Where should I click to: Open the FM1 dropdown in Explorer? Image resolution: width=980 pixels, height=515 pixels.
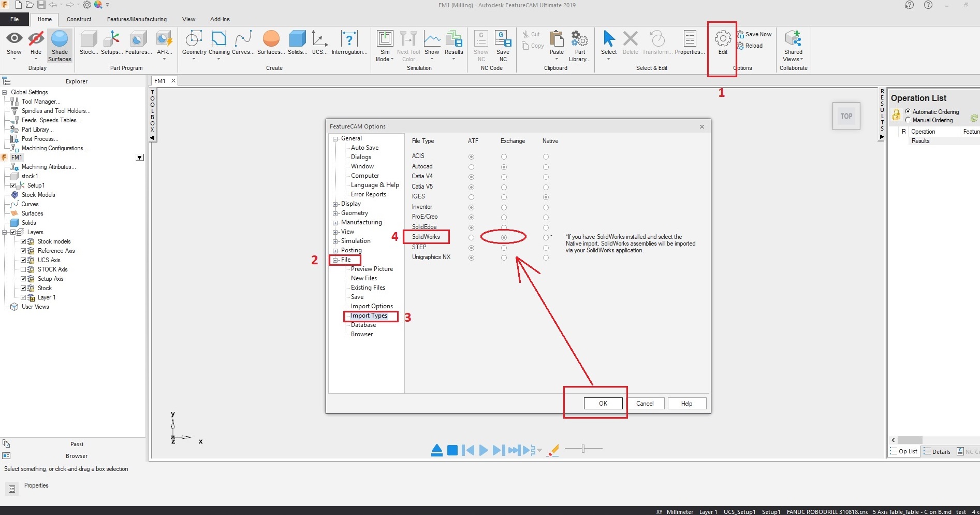[139, 158]
